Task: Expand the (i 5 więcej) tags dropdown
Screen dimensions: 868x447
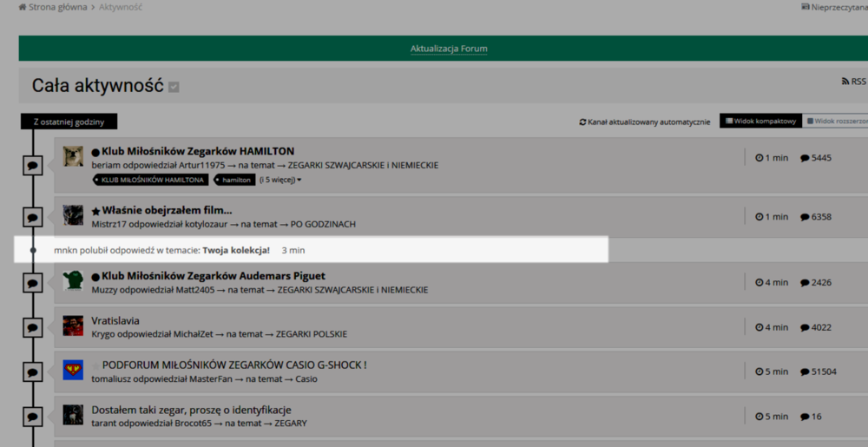Action: [x=280, y=180]
